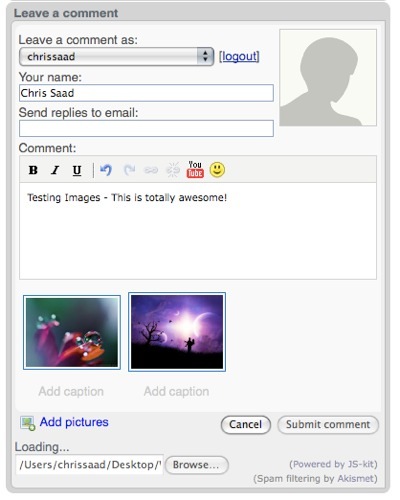Submit the comment
Screen dimensions: 400x500
point(328,425)
